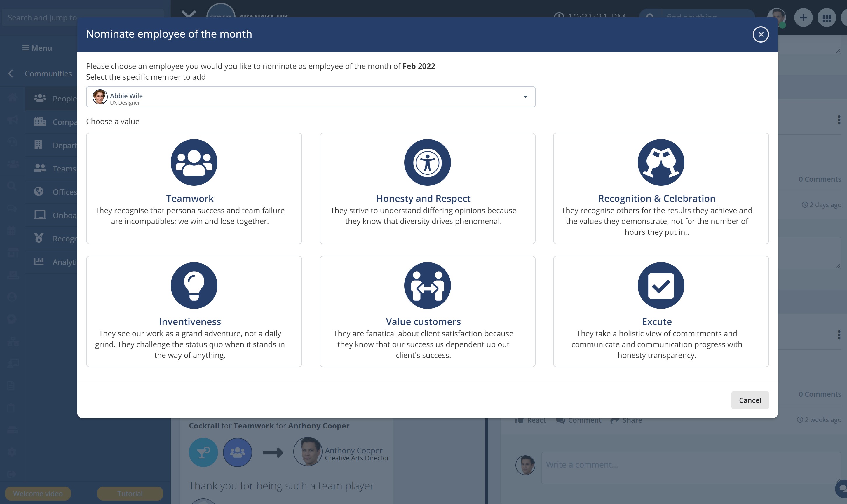Collapse Communities with the back chevron
This screenshot has width=847, height=504.
click(11, 73)
